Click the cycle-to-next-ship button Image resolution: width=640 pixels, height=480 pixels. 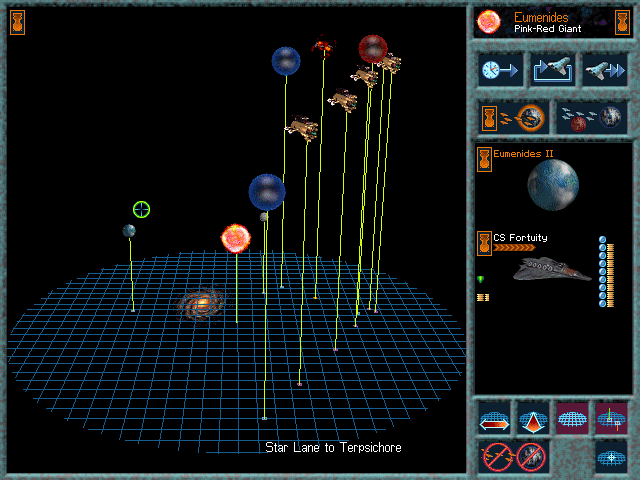553,70
